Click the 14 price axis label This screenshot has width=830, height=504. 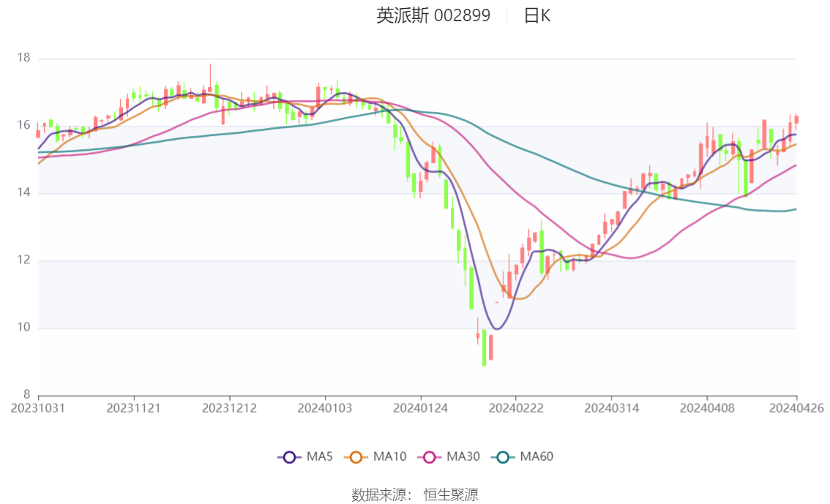tap(24, 192)
